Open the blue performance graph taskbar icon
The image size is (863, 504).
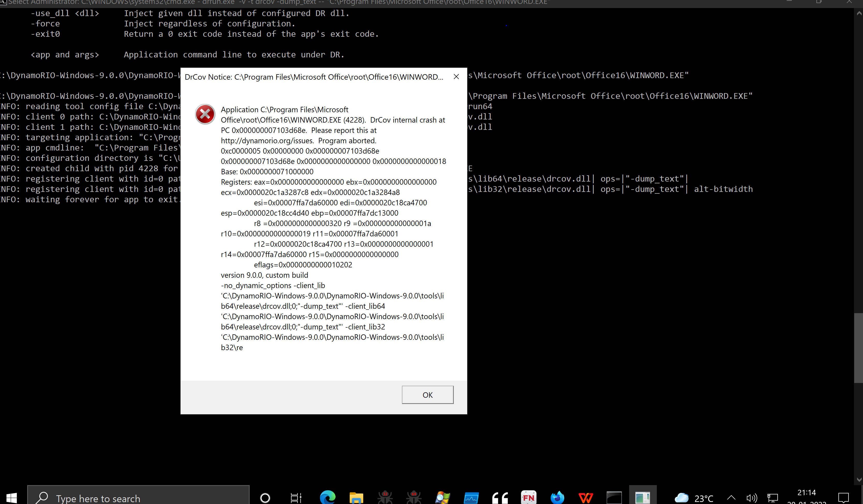click(x=471, y=498)
